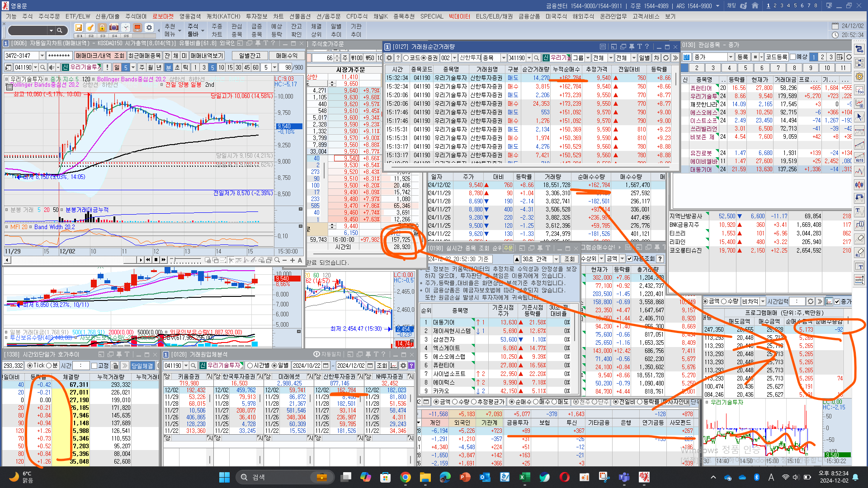Screen dimensions: 868x488
Task: Select the 일별 radio button in window 0128
Action: (274, 366)
